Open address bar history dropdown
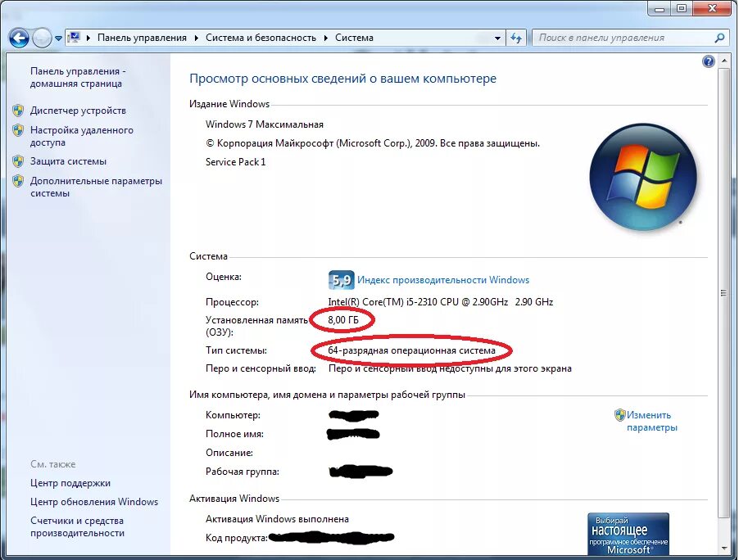This screenshot has width=739, height=560. point(497,38)
